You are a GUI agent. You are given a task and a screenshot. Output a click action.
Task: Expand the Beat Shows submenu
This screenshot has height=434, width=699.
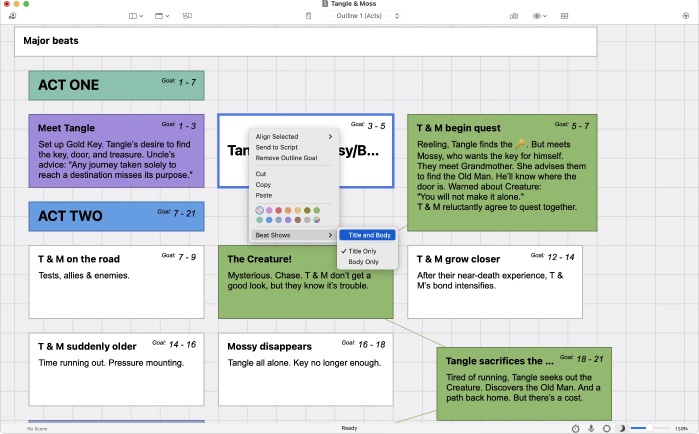293,235
